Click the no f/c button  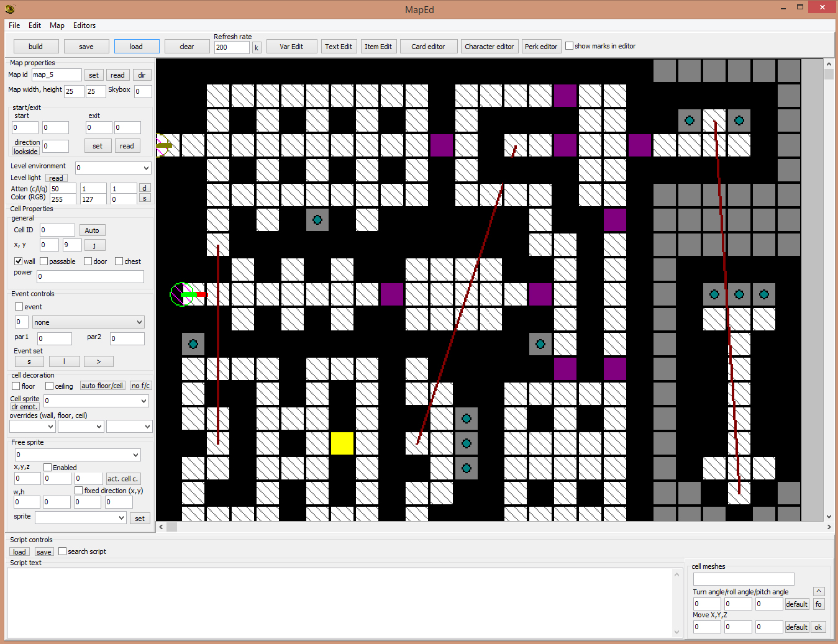tap(140, 386)
